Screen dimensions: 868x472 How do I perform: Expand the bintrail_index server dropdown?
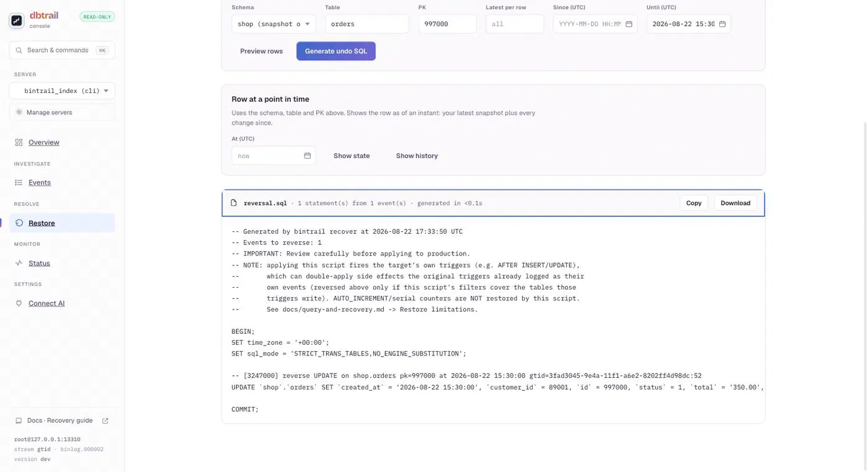click(62, 91)
